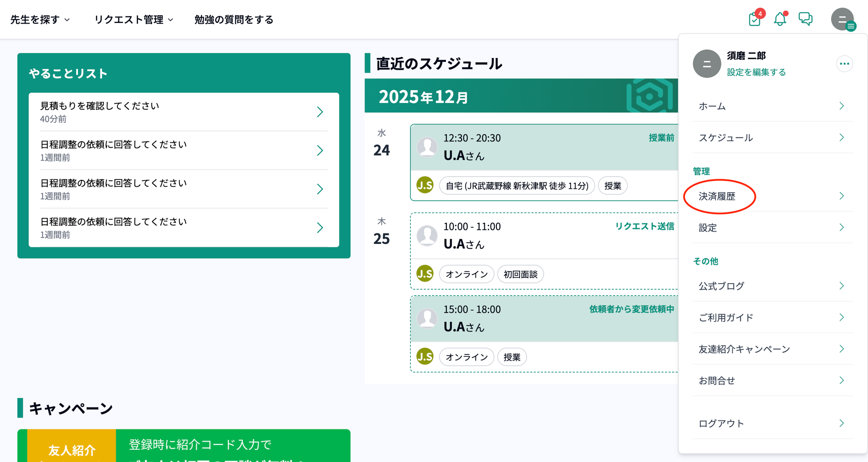Click the user avatar menu icon in header
Image resolution: width=868 pixels, height=462 pixels.
pos(843,19)
